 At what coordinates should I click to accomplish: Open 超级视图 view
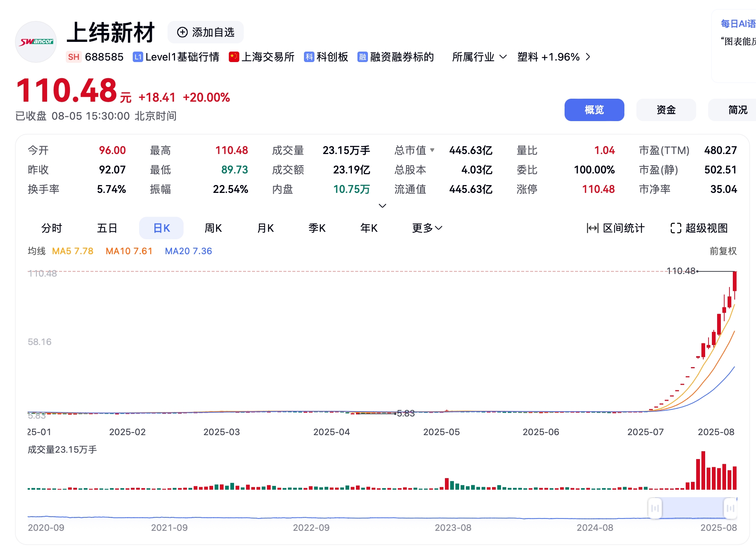(699, 228)
